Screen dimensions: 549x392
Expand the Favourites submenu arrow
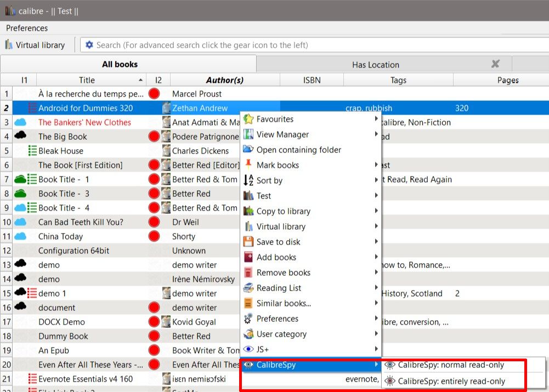[376, 119]
